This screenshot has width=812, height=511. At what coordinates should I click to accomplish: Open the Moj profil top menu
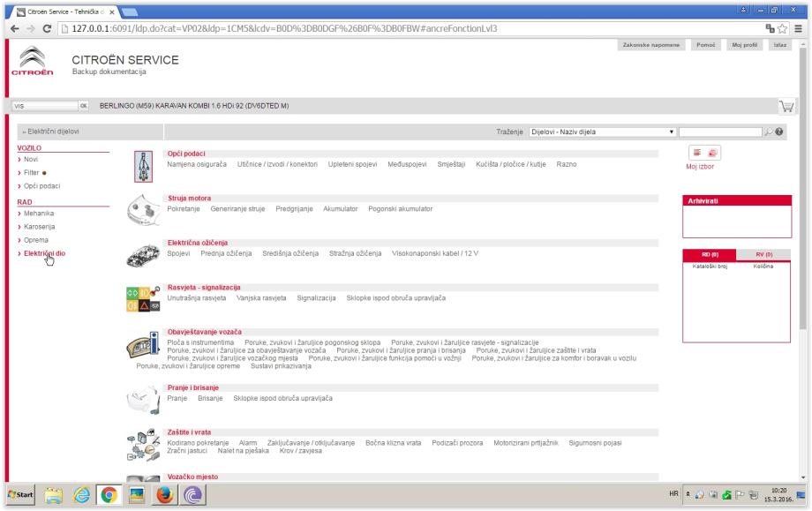[x=743, y=45]
